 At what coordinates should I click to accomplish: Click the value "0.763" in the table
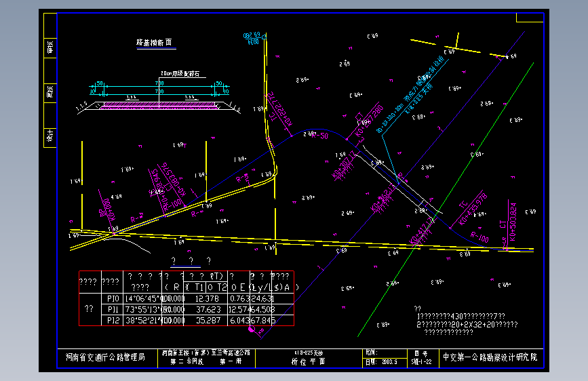point(239,298)
